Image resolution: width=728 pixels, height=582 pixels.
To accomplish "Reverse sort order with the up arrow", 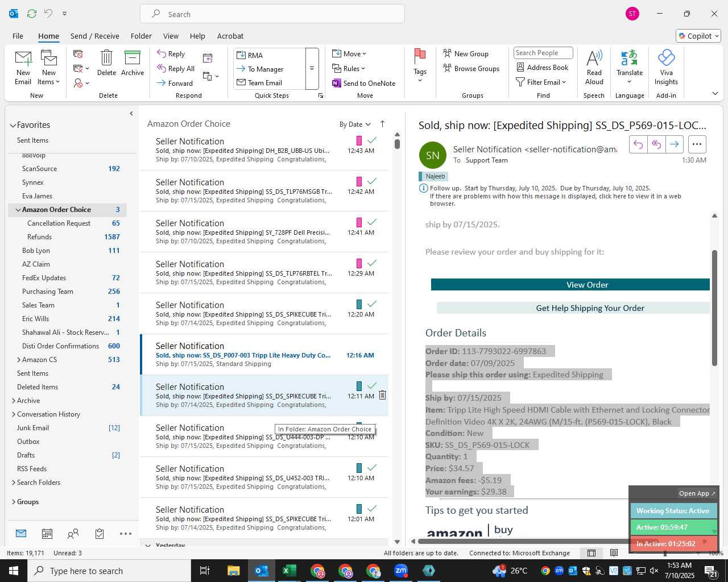I will (x=382, y=124).
